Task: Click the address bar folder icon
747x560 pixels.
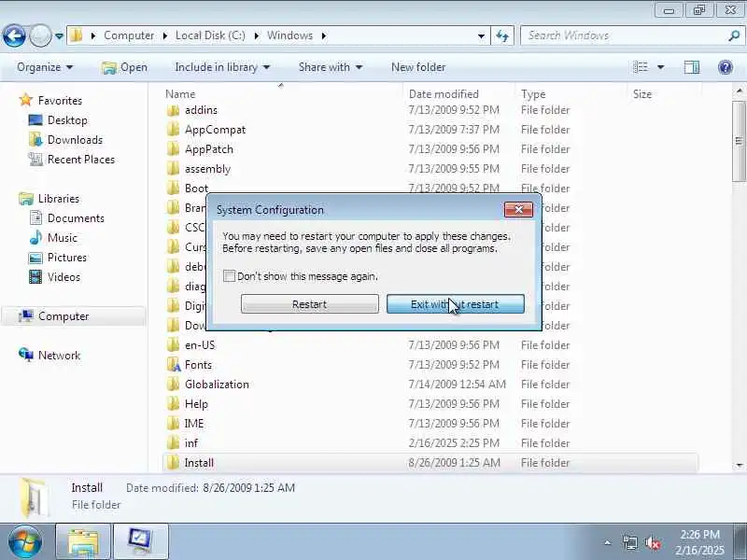Action: tap(77, 35)
